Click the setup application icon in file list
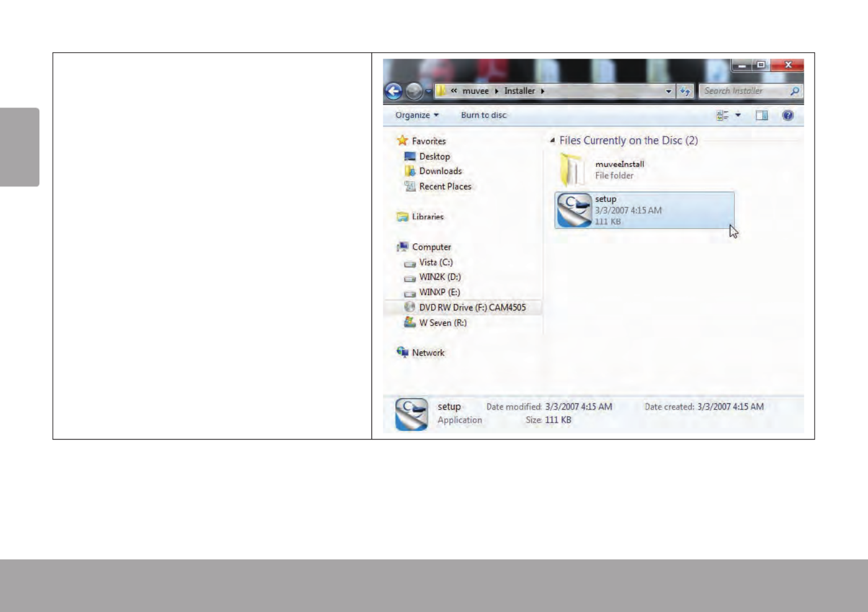This screenshot has width=868, height=612. click(574, 210)
